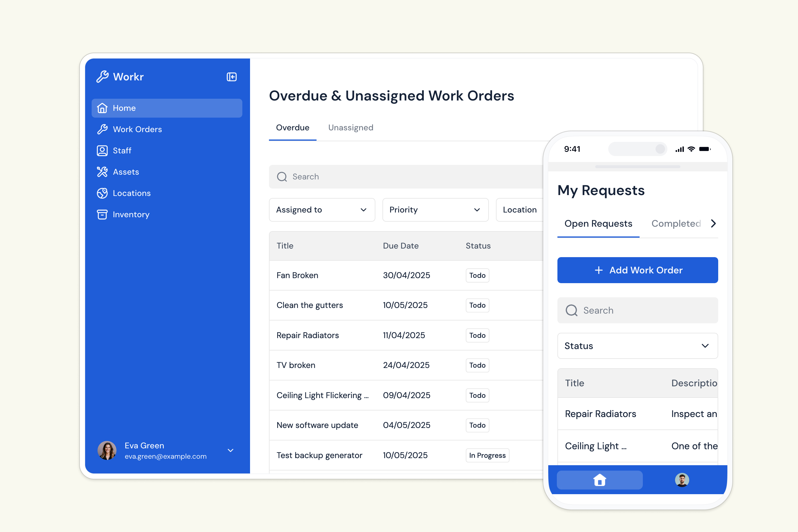
Task: Click the In Progress status badge
Action: [x=487, y=455]
